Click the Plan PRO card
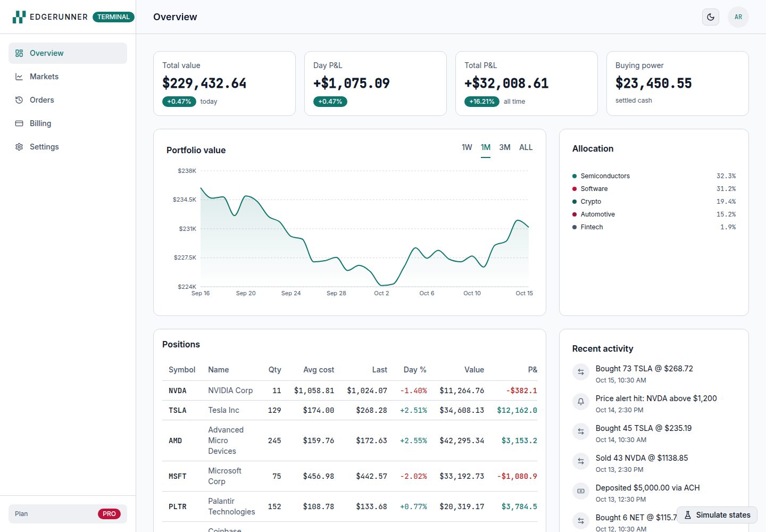766x532 pixels. pyautogui.click(x=68, y=514)
